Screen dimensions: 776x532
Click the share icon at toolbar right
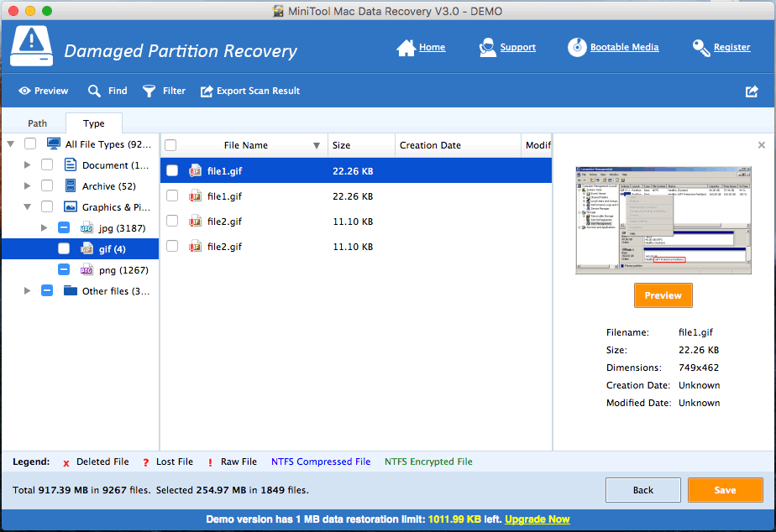[751, 91]
